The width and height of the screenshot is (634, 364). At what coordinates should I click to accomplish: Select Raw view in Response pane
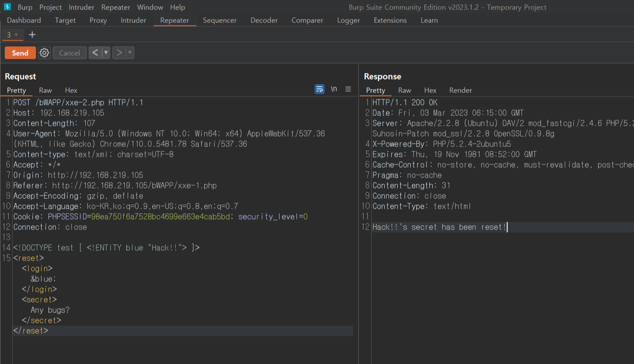pos(405,90)
